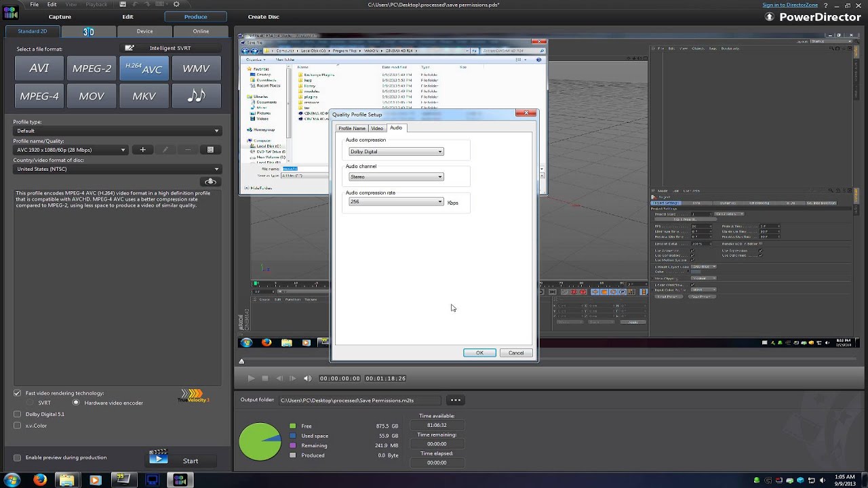Select the WMV file format

click(196, 68)
